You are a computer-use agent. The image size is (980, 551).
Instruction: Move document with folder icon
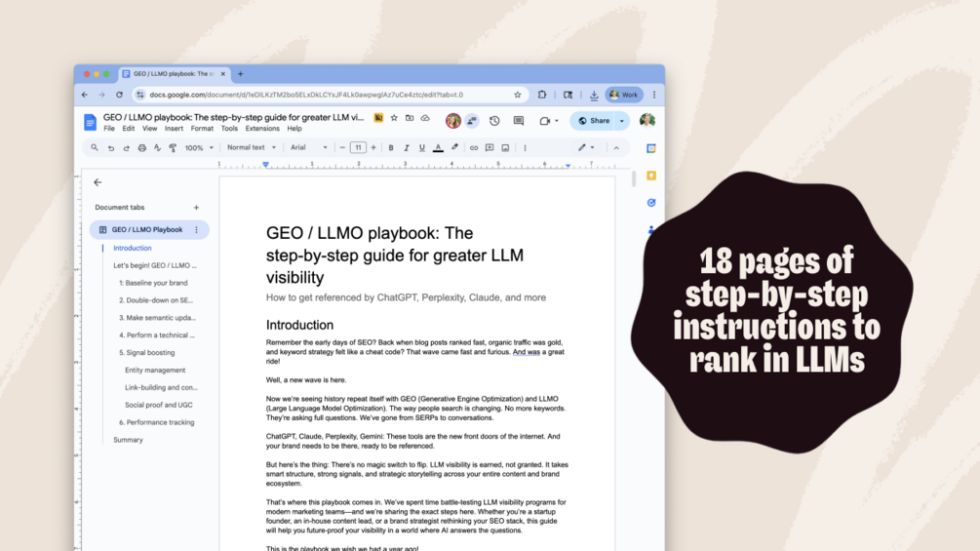410,117
